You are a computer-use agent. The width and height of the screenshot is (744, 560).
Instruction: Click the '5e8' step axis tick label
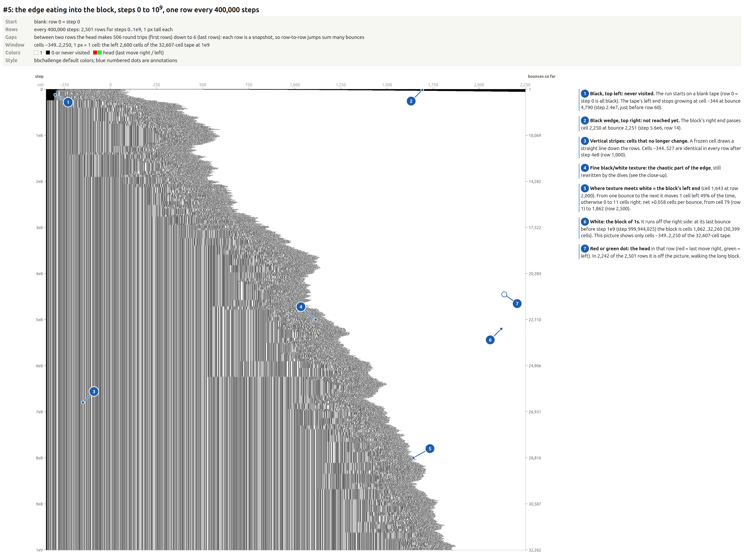pos(39,320)
